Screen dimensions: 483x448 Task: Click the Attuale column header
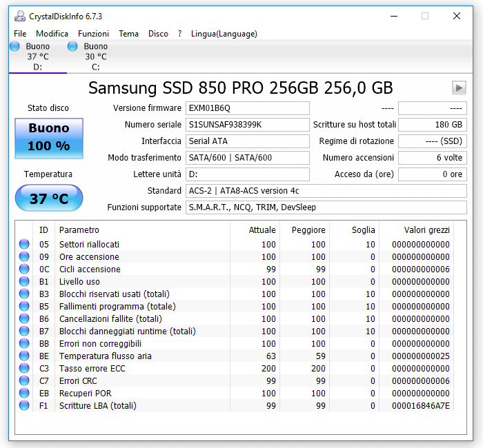click(254, 230)
